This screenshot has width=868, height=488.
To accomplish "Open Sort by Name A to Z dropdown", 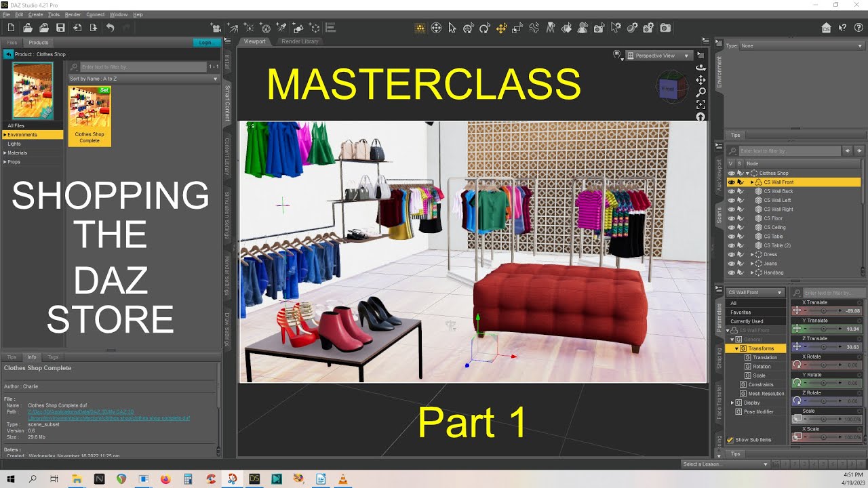I will pyautogui.click(x=143, y=79).
